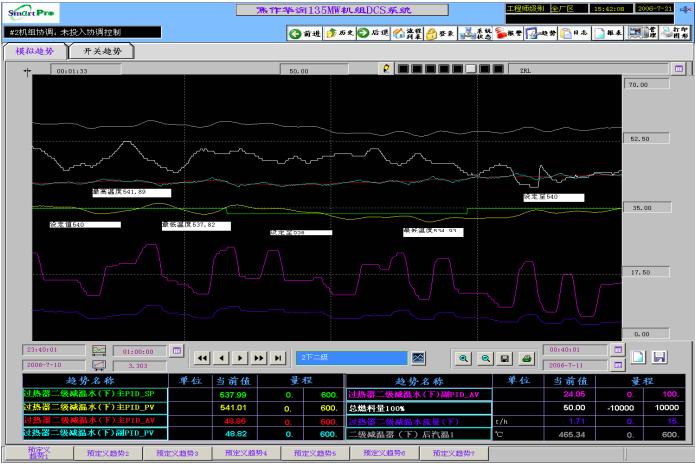Viewport: 695px width, 464px height.
Task: Zoom out with the minus magnifier icon
Action: [485, 357]
